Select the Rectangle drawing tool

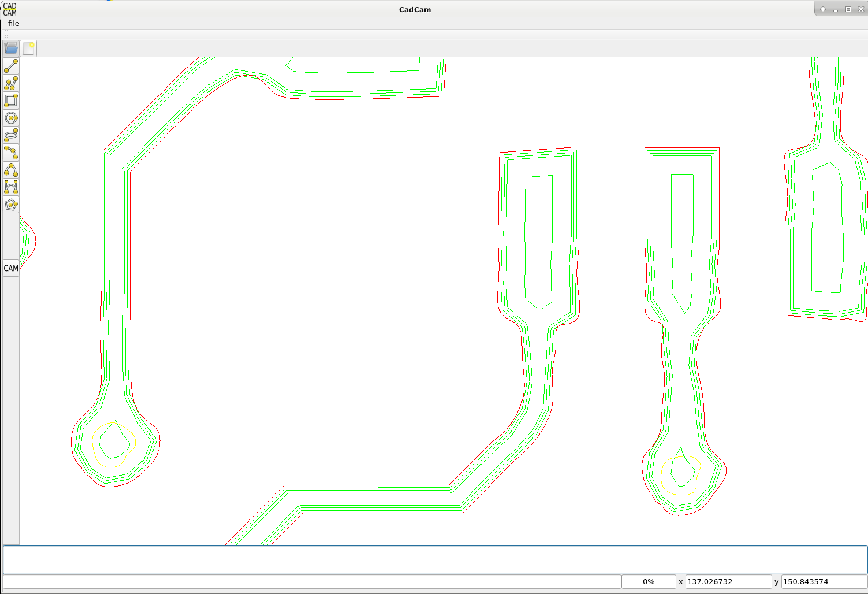(x=11, y=101)
